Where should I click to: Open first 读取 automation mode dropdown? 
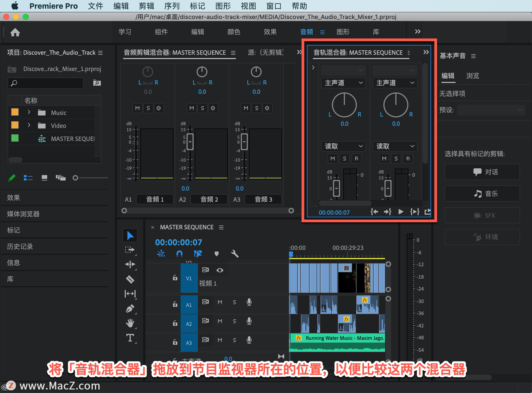point(344,146)
